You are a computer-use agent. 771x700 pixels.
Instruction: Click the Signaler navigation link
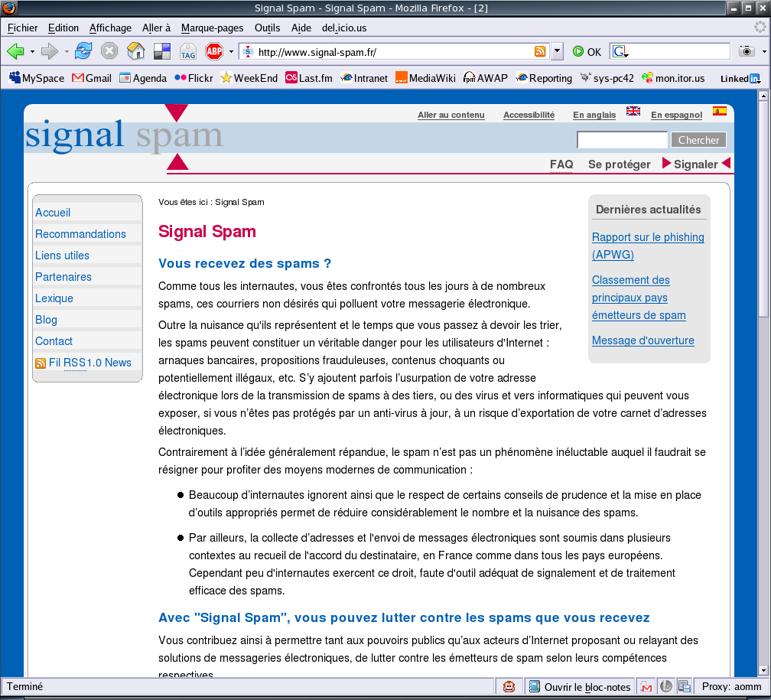coord(696,164)
